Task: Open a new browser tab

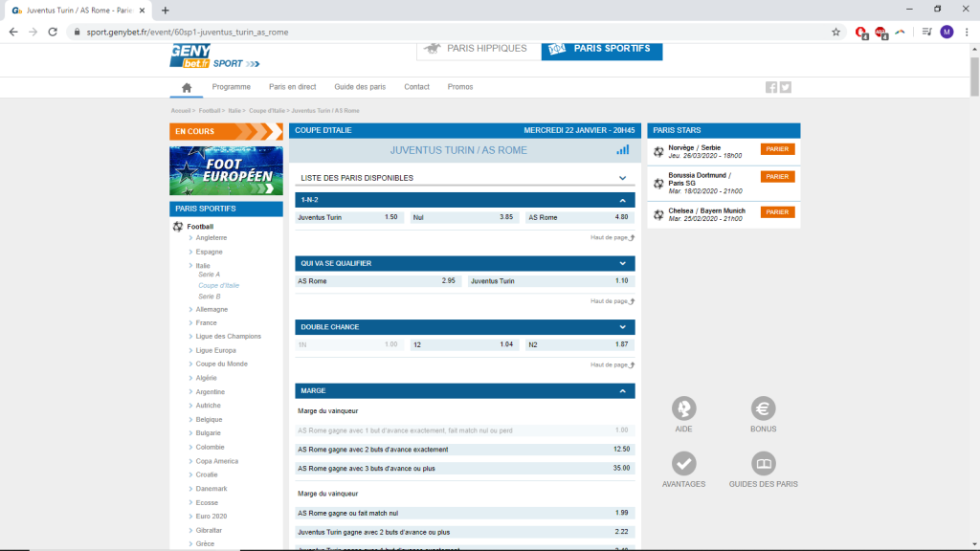Action: (x=165, y=11)
